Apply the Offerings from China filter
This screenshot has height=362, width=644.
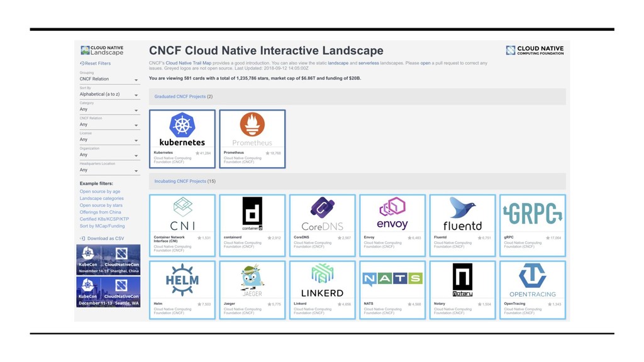click(100, 212)
